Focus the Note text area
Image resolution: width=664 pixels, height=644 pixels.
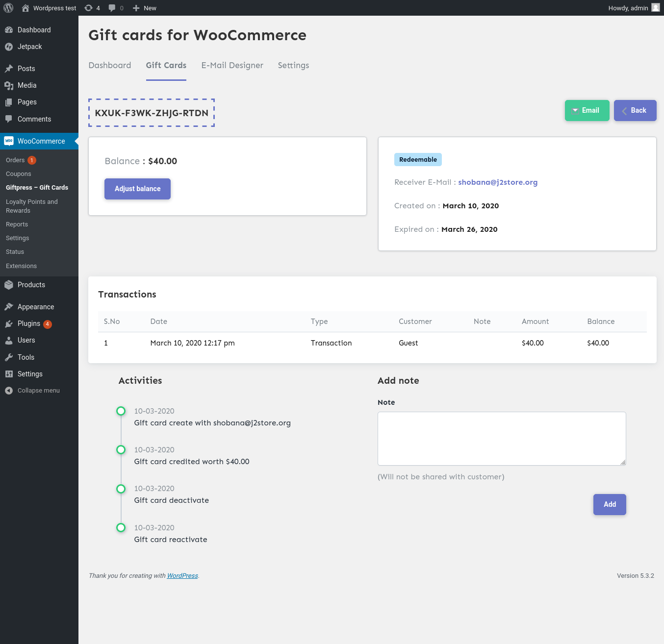pos(502,439)
